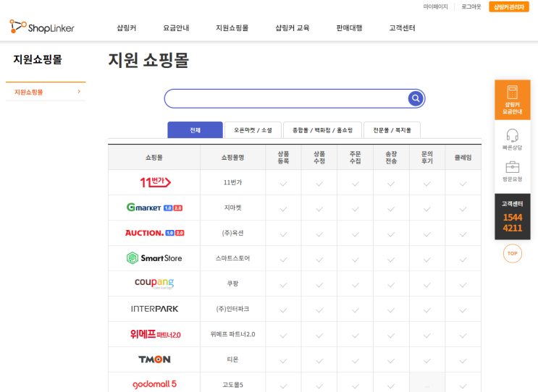Click the 방문요청 briefcase icon

pyautogui.click(x=512, y=167)
